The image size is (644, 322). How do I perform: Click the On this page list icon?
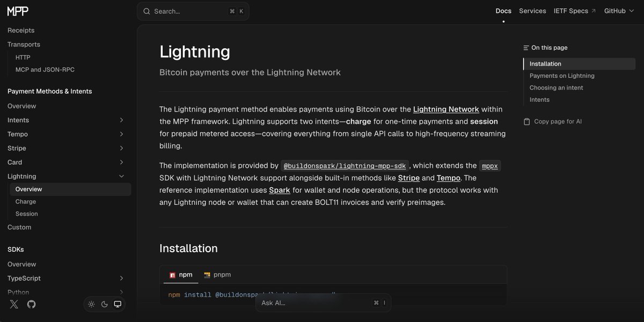[526, 48]
